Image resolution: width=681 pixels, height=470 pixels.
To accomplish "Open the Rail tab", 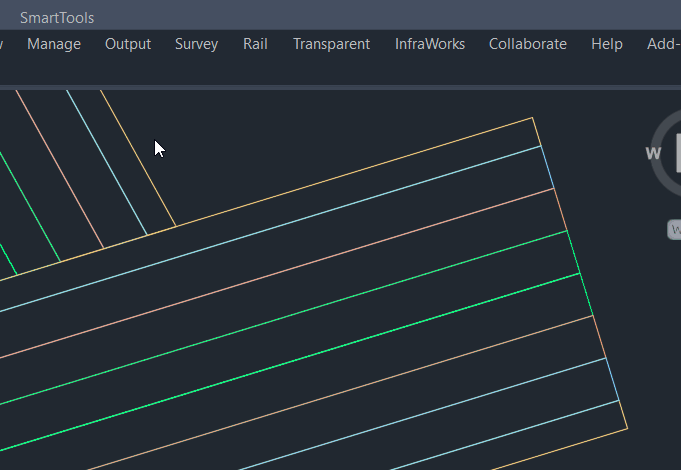I will (x=255, y=44).
